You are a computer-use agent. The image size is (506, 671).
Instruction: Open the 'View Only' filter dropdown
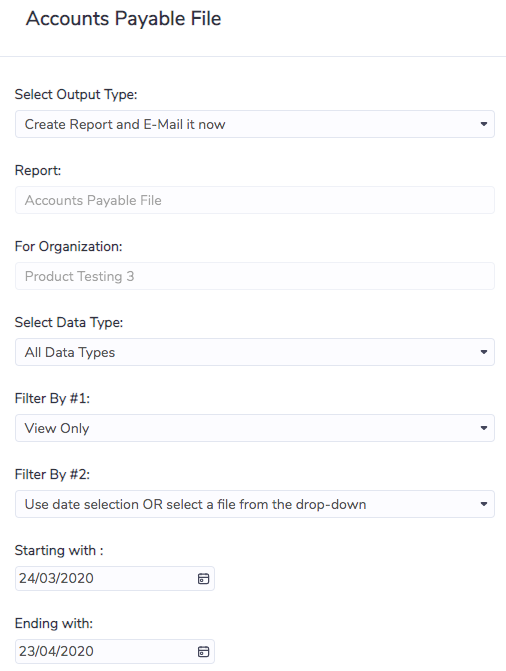(255, 428)
